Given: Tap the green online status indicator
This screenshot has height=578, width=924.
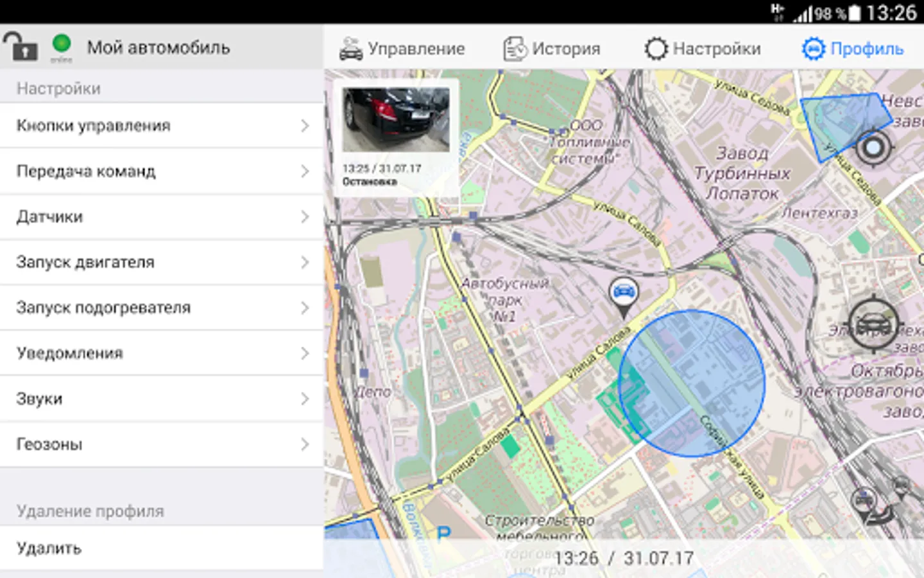Looking at the screenshot, I should [x=62, y=44].
